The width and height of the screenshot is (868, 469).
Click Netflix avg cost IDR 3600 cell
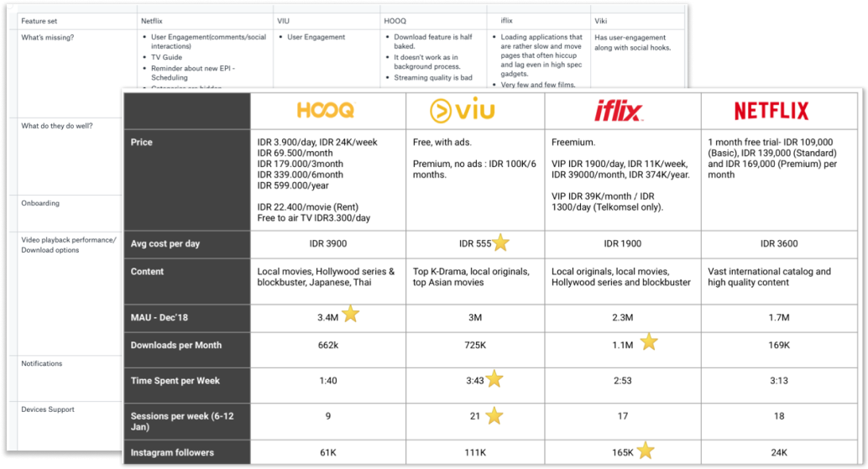tap(779, 243)
